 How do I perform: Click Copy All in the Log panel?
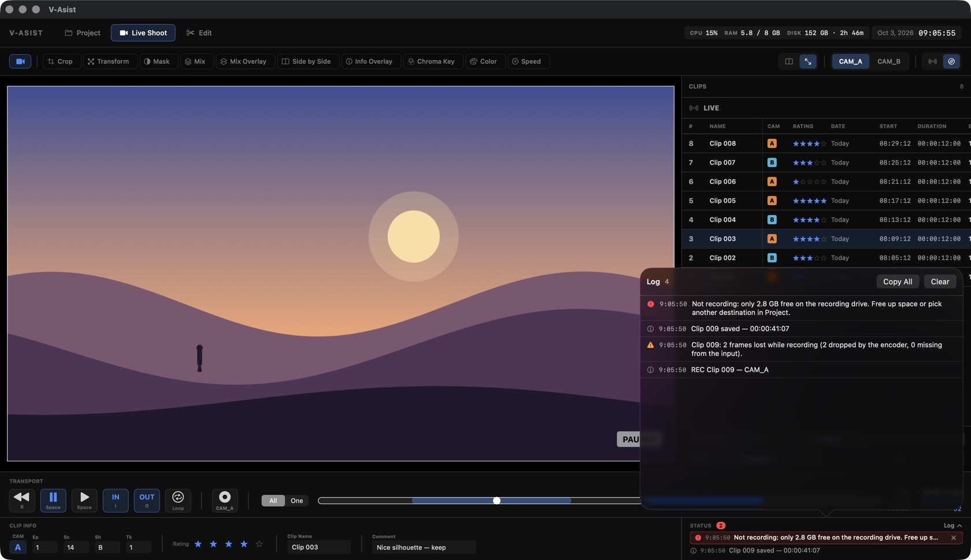coord(898,281)
